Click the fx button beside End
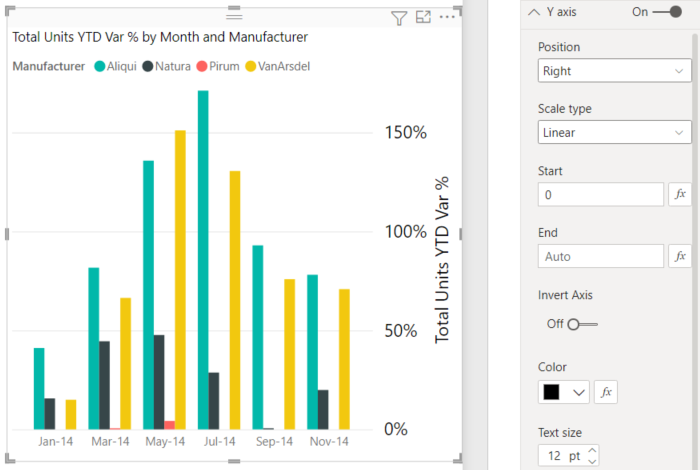Screen dimensions: 700x470 click(679, 256)
